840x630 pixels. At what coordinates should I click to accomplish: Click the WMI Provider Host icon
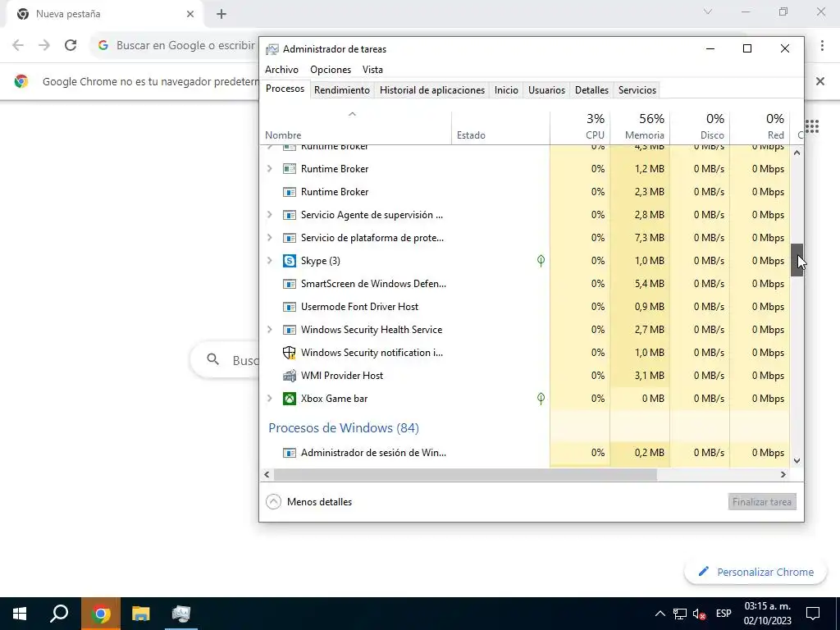click(x=290, y=376)
